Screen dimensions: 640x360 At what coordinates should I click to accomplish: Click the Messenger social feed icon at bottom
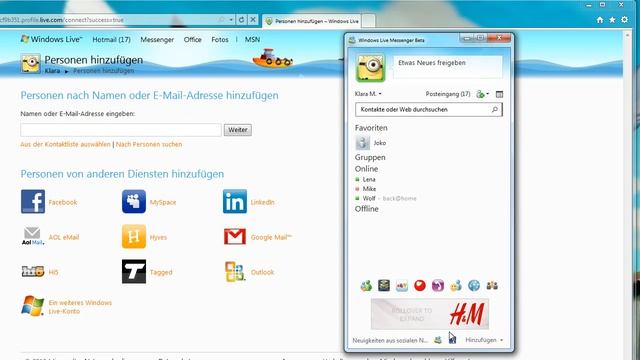(x=438, y=340)
